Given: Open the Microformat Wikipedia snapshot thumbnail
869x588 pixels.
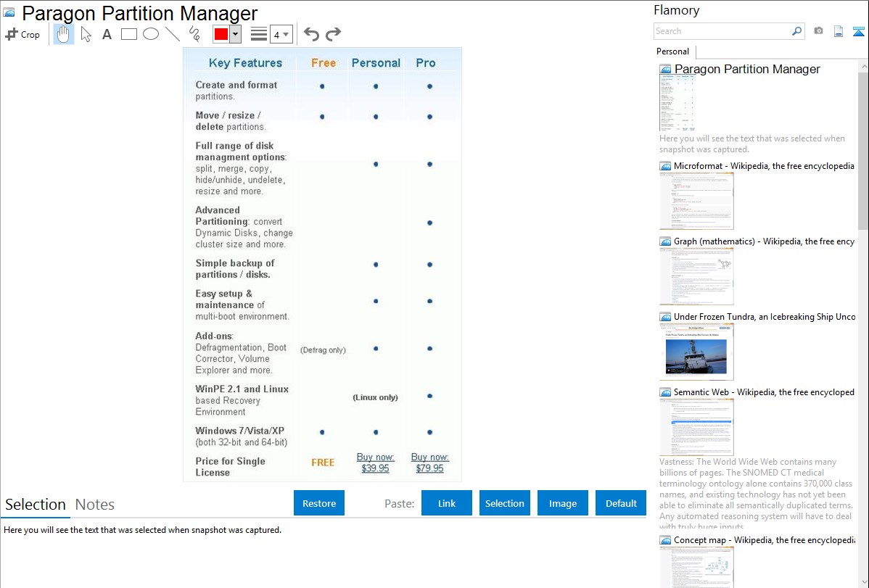Looking at the screenshot, I should coord(696,201).
